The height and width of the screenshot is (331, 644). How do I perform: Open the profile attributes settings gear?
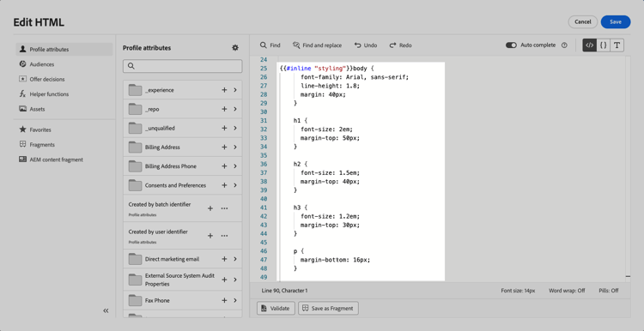click(235, 48)
